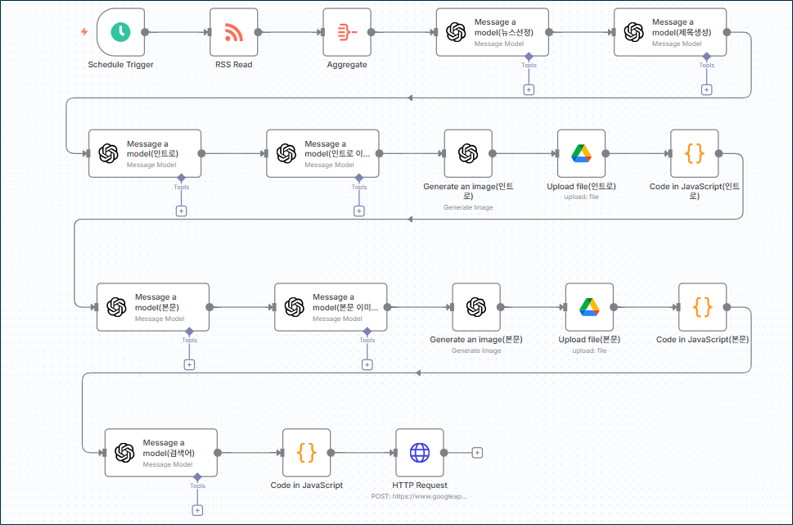Click Tools diamond connector of model(검색어)

(197, 477)
